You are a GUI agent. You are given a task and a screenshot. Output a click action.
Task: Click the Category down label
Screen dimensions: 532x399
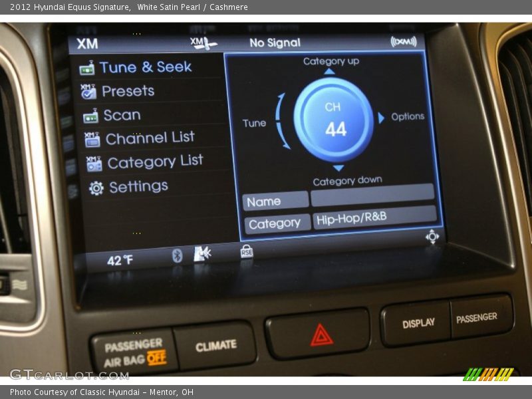347,181
